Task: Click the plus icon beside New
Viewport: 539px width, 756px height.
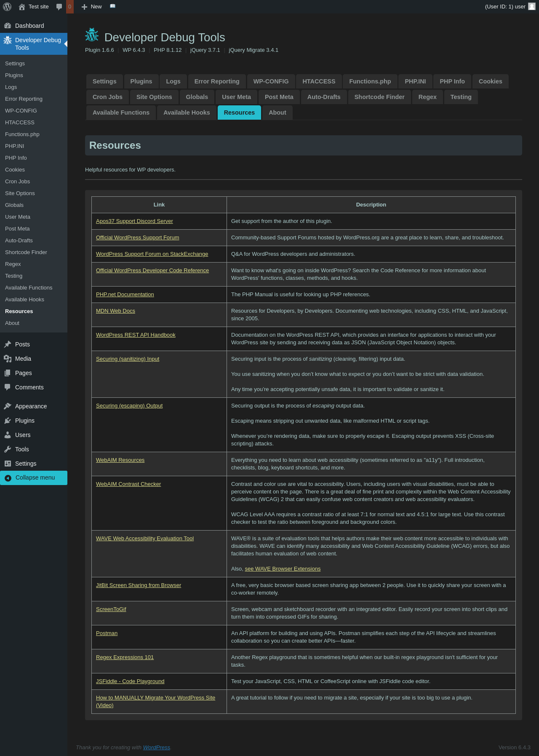Action: pyautogui.click(x=84, y=7)
